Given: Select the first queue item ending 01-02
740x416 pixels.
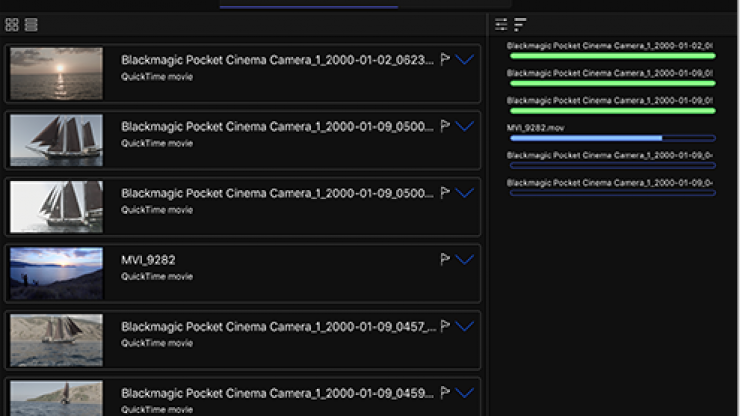Looking at the screenshot, I should pyautogui.click(x=610, y=46).
